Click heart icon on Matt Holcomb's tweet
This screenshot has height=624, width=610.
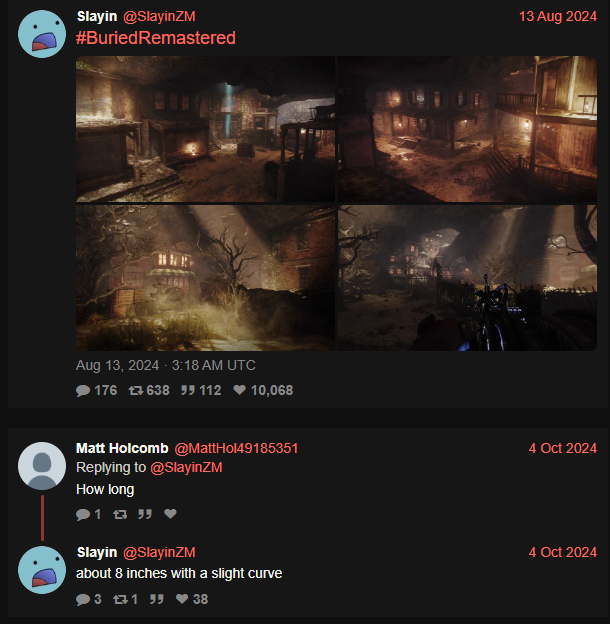[170, 514]
